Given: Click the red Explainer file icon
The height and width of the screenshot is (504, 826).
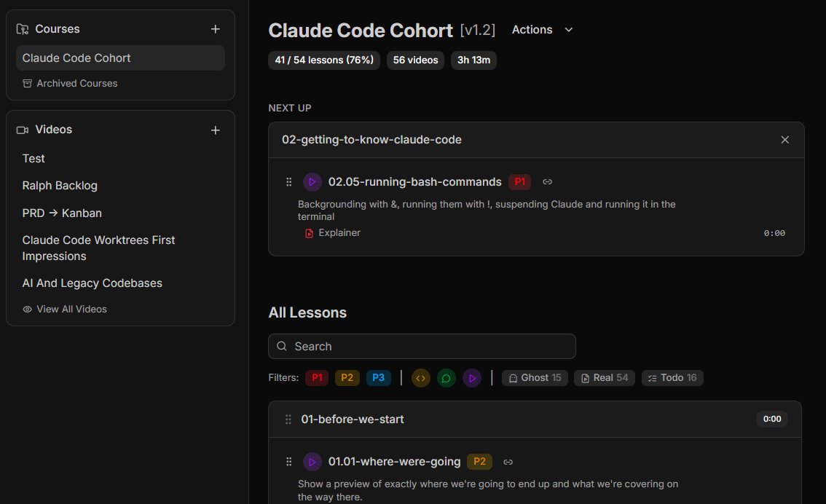Looking at the screenshot, I should coord(310,233).
